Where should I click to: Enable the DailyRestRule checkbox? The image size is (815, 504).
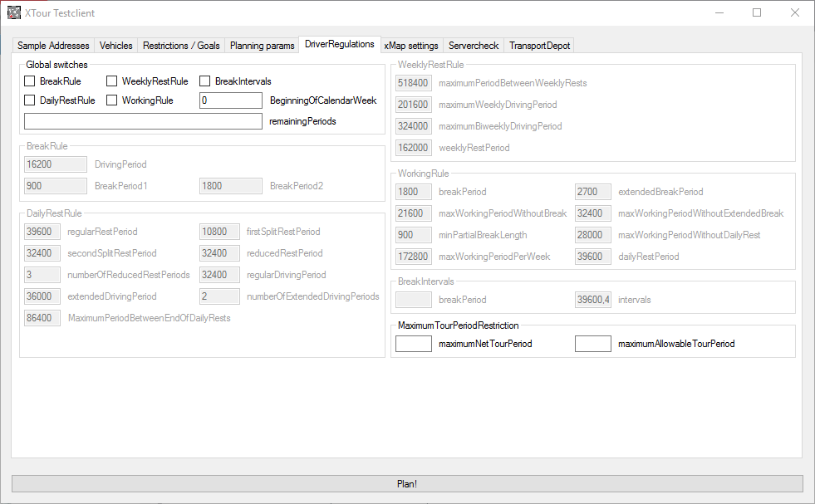pos(30,100)
